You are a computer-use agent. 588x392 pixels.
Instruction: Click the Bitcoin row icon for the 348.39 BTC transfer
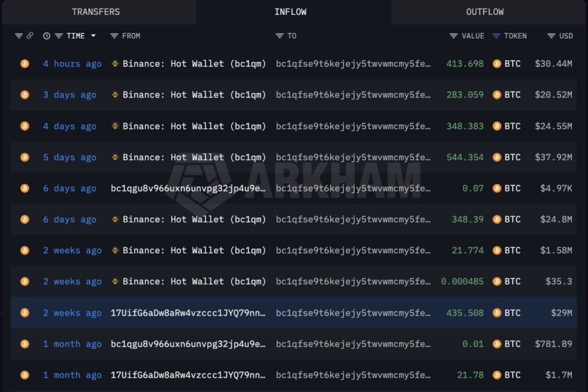pos(25,220)
